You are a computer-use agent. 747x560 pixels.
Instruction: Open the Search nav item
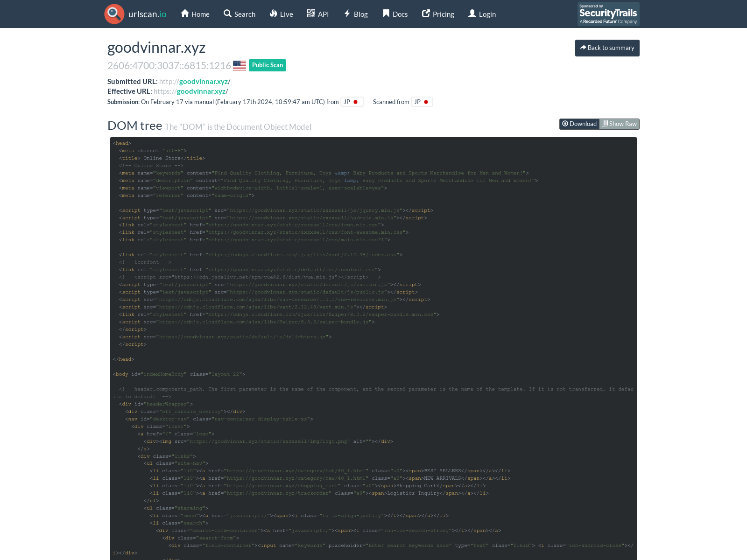pyautogui.click(x=240, y=14)
